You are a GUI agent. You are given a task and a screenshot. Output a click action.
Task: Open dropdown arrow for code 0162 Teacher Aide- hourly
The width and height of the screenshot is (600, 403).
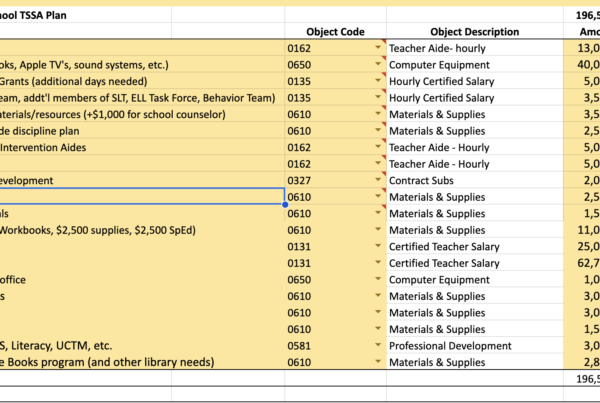pyautogui.click(x=378, y=47)
